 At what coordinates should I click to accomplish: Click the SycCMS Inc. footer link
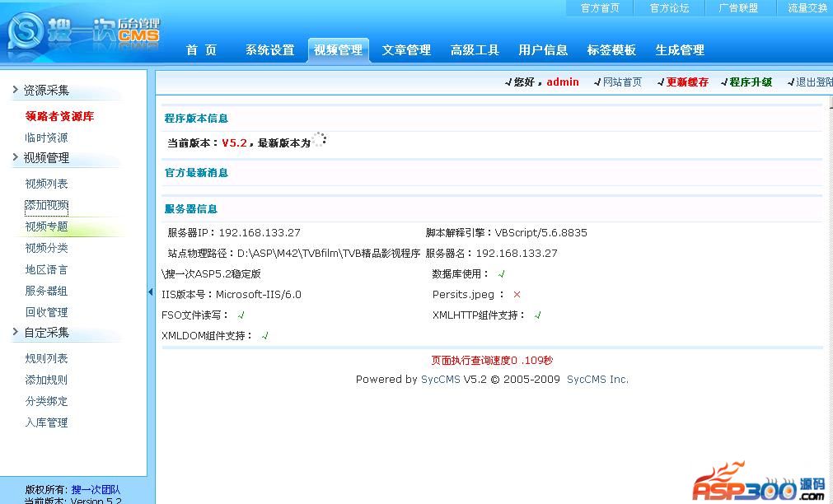[x=597, y=380]
